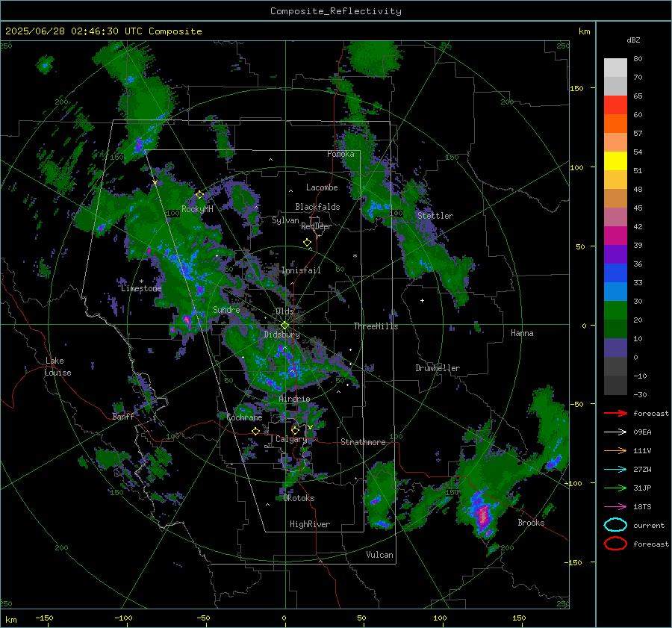The image size is (672, 628).
Task: Click the Airdrie city label
Action: pyautogui.click(x=294, y=399)
